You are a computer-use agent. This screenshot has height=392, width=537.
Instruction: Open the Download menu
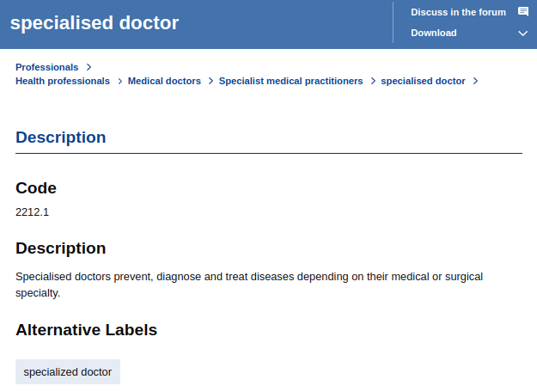click(x=434, y=33)
